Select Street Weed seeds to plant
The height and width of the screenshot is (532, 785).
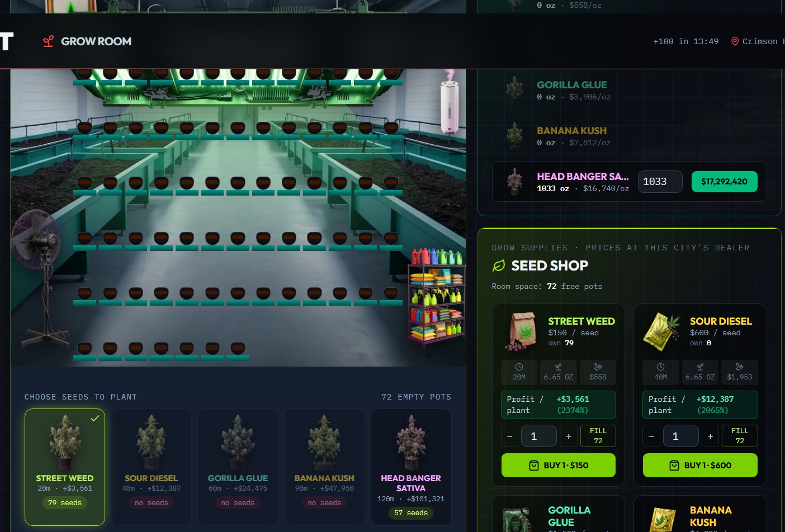coord(65,467)
